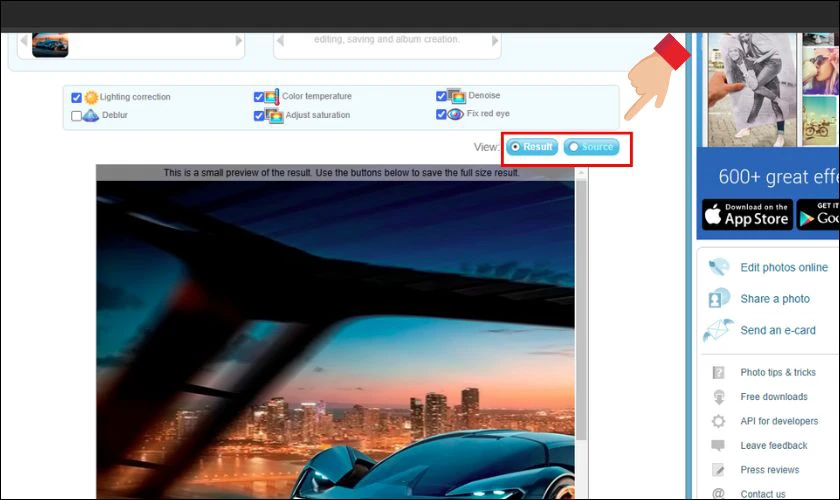840x500 pixels.
Task: Click the Leave feedback speech bubble icon
Action: click(x=718, y=445)
